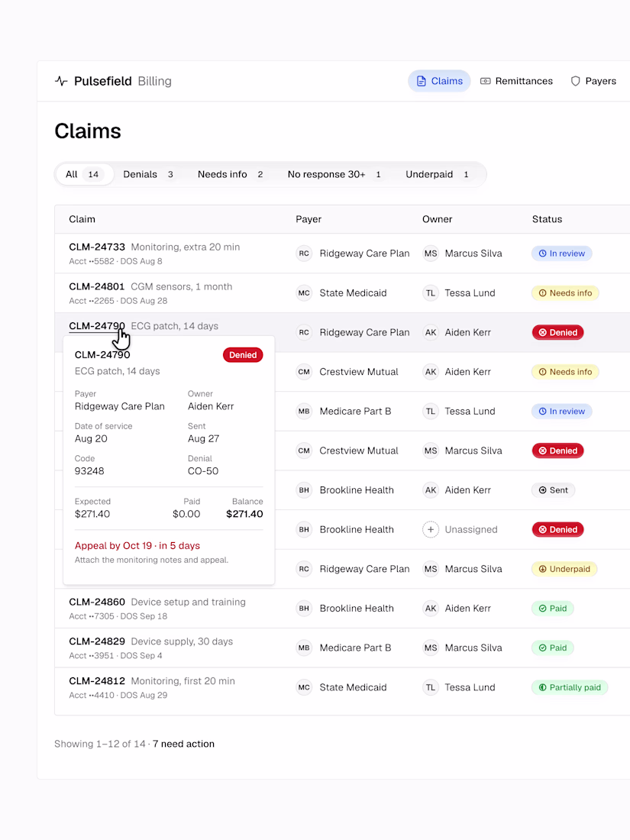Image resolution: width=630 pixels, height=840 pixels.
Task: Open claim CLM-24829
Action: click(x=97, y=641)
